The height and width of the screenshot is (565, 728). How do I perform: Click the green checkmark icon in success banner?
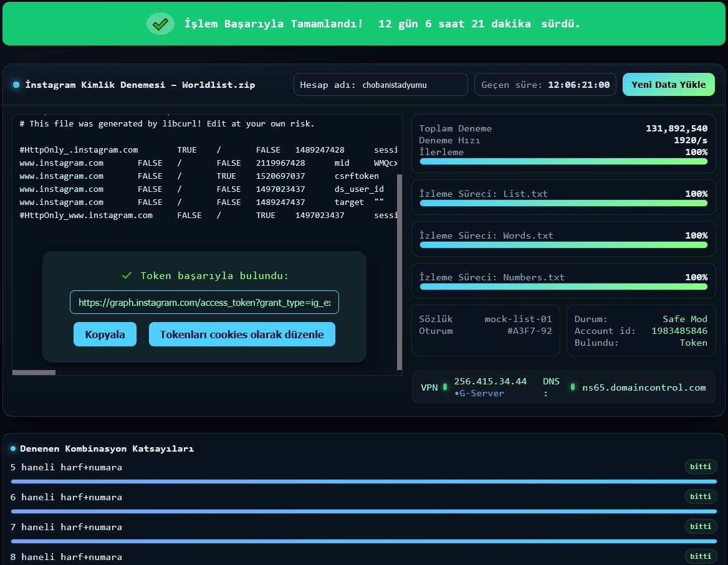pos(160,24)
